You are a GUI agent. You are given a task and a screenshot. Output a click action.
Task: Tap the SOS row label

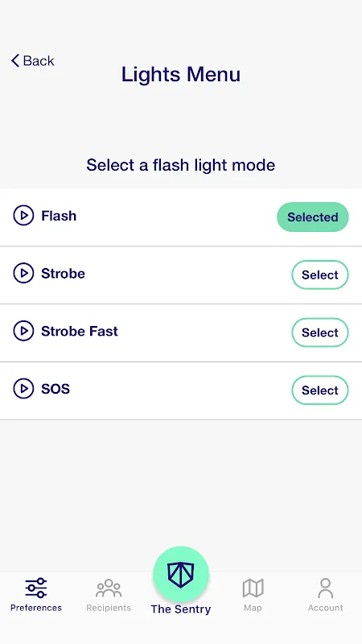[x=56, y=389]
